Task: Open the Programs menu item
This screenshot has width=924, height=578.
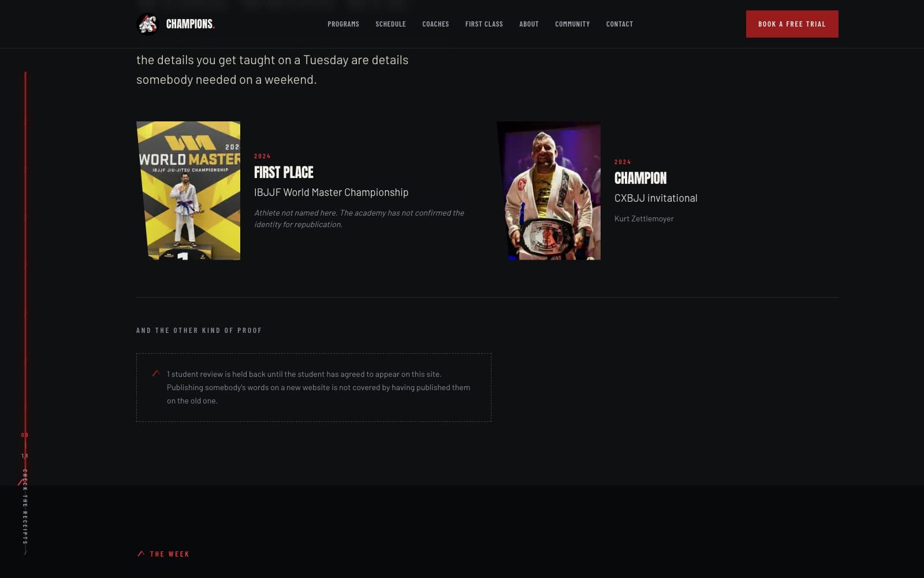Action: coord(343,24)
